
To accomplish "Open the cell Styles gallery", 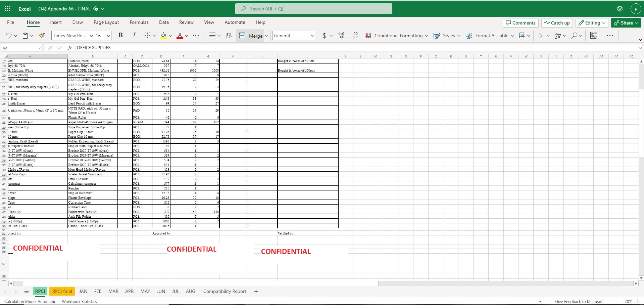I will click(x=447, y=36).
